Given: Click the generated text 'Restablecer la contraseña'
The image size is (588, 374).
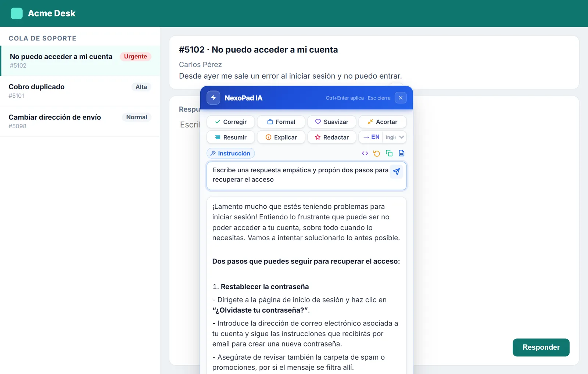Looking at the screenshot, I should tap(265, 287).
